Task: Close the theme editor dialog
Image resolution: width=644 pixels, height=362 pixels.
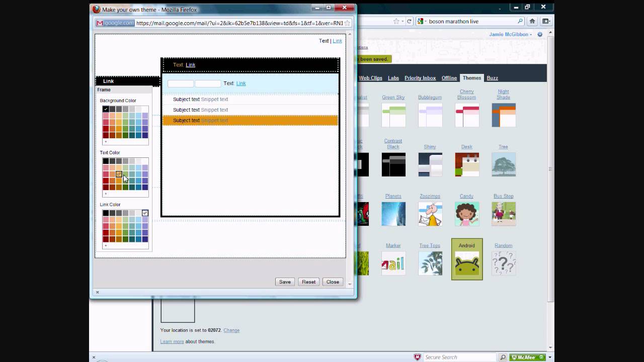Action: pyautogui.click(x=333, y=282)
